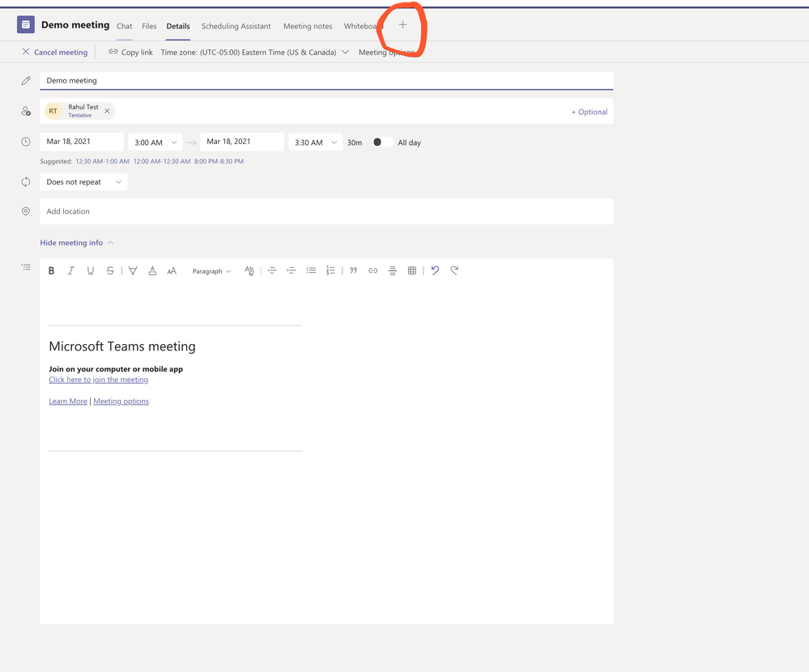Screen dimensions: 809x672
Task: Click the meeting title input field
Action: pos(326,81)
